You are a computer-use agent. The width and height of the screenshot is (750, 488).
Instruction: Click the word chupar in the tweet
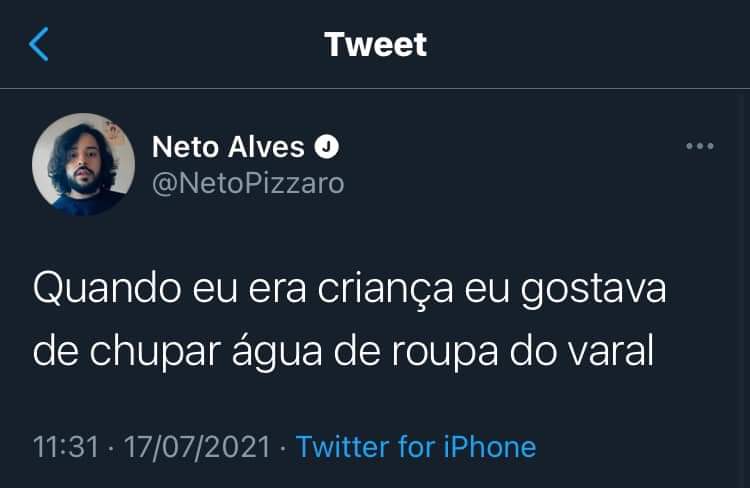[155, 353]
